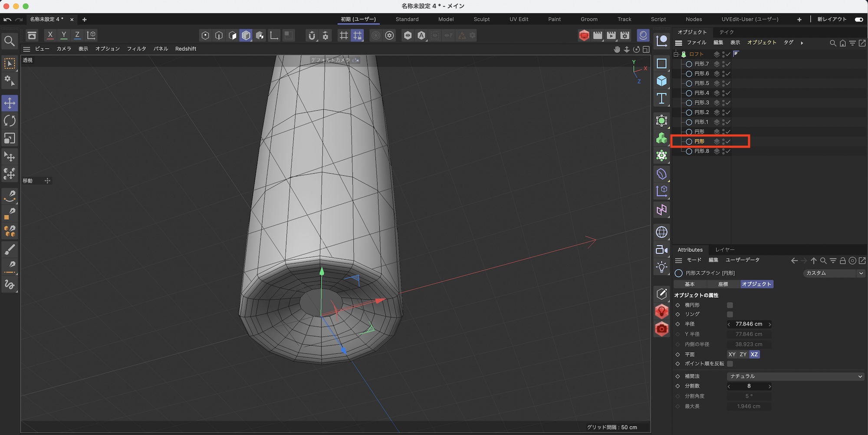Add a Light object from the sidebar
Viewport: 868px width, 435px height.
(x=661, y=267)
